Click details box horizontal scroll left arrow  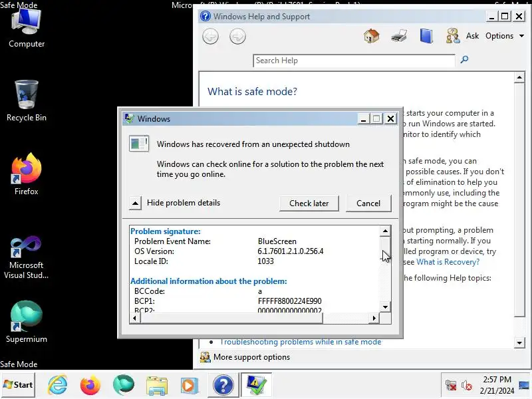tap(135, 318)
